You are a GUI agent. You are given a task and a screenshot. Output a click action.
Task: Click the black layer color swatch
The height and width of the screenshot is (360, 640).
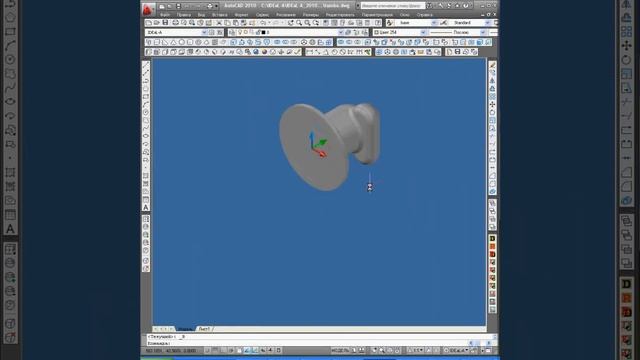(263, 32)
